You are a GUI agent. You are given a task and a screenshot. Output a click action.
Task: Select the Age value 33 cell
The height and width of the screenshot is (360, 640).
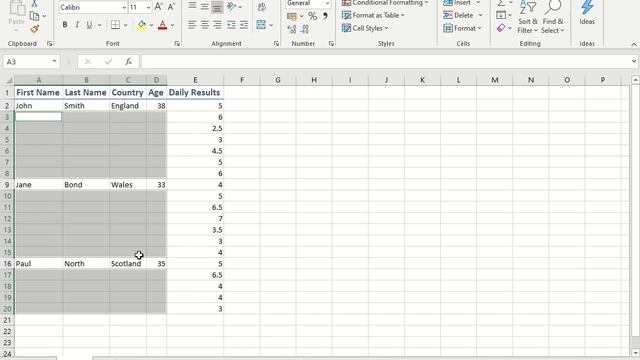tap(156, 184)
